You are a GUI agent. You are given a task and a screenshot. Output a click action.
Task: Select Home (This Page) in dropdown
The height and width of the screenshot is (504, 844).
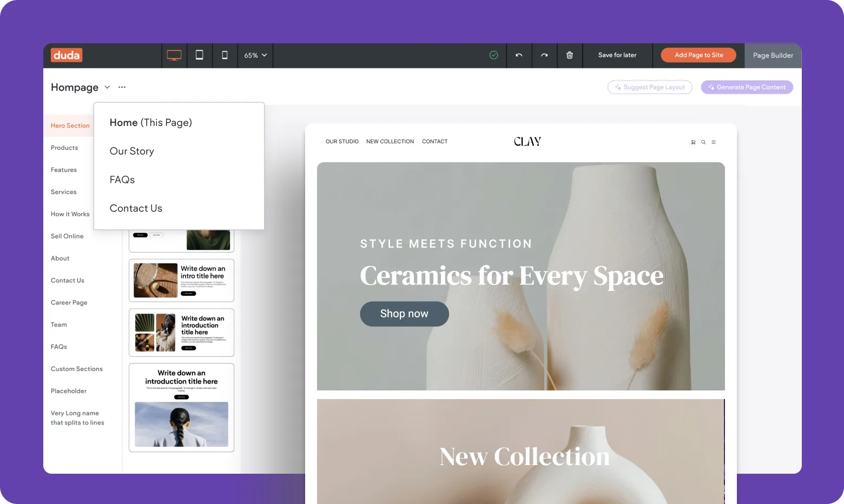coord(151,123)
